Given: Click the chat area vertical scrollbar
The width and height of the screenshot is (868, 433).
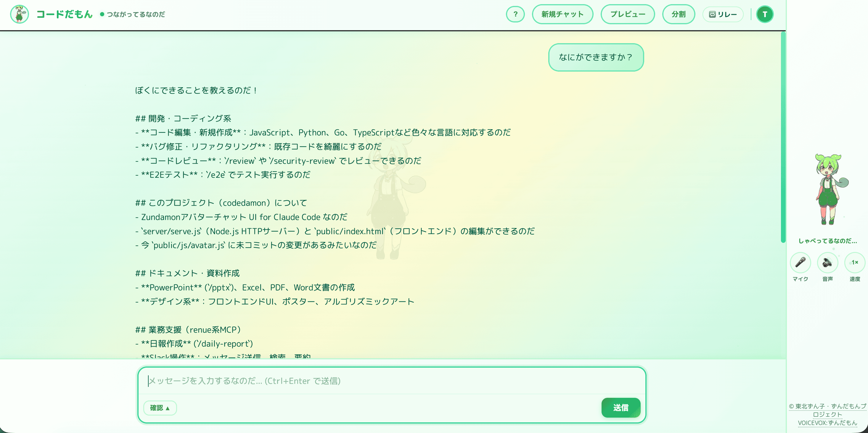Looking at the screenshot, I should 783,137.
